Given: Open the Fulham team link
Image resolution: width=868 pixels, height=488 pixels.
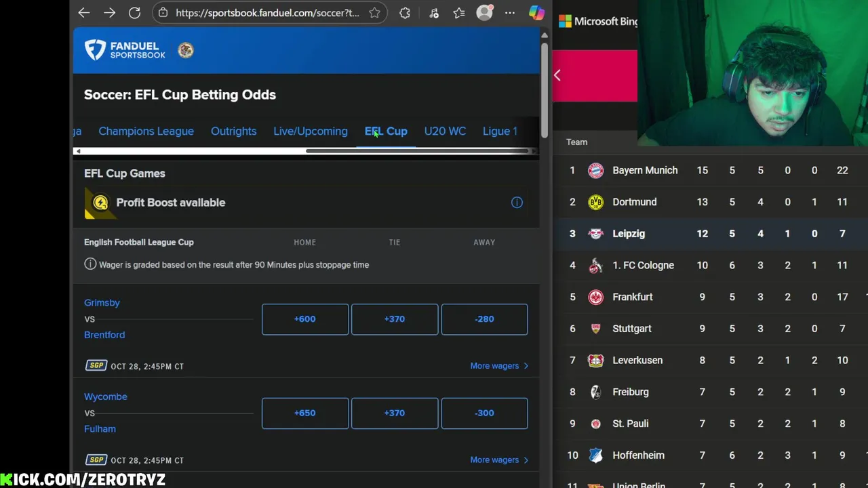Looking at the screenshot, I should [100, 428].
